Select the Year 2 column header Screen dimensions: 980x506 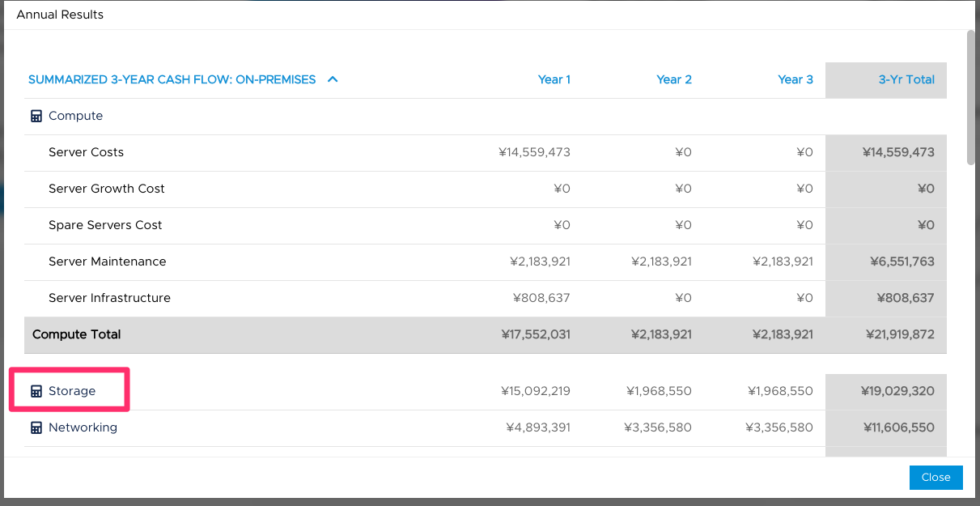coord(674,79)
